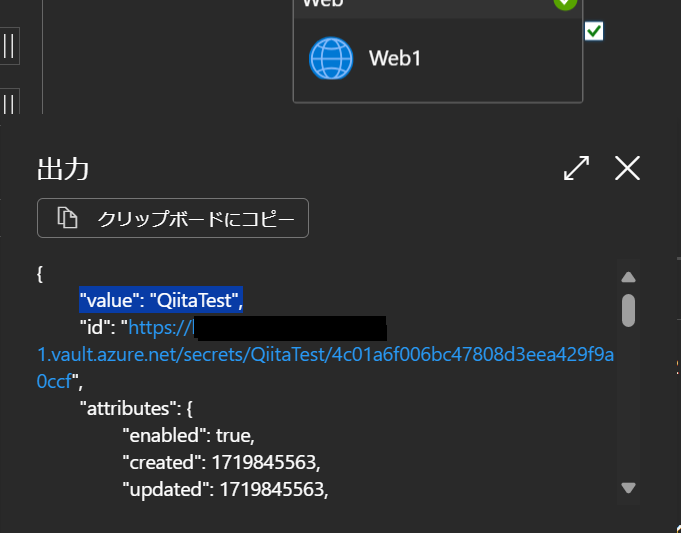
Task: Select the Web1 globe icon
Action: [331, 58]
